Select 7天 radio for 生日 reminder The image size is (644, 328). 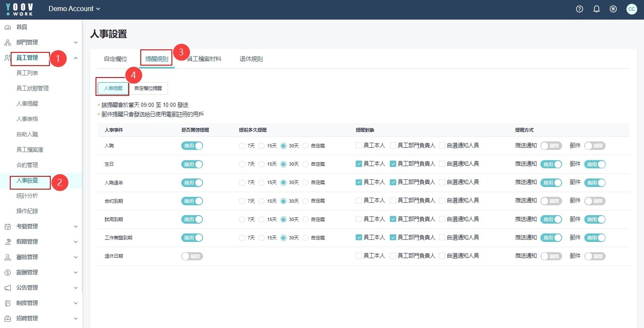(x=242, y=164)
